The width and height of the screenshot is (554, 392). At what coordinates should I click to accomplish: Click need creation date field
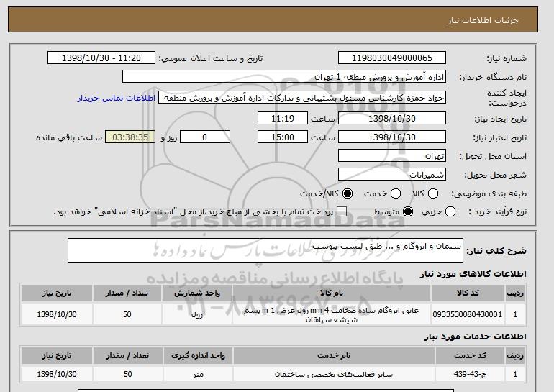point(392,118)
